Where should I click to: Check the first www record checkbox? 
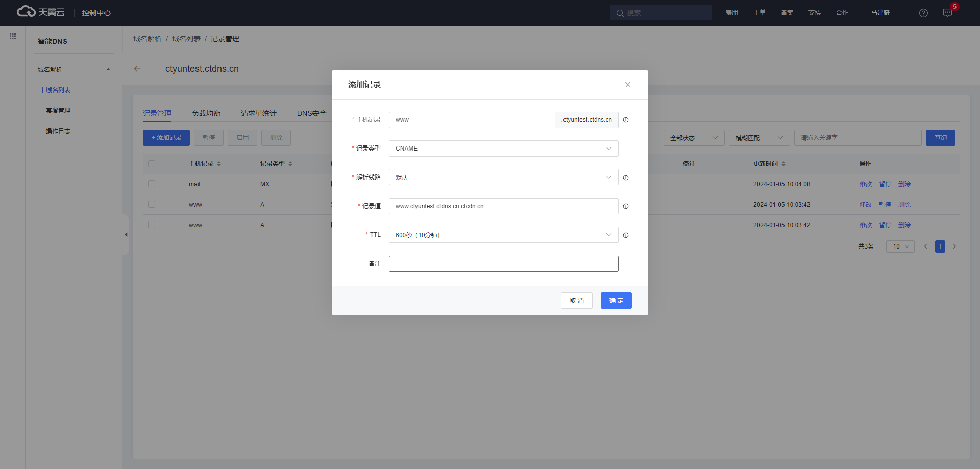click(x=152, y=204)
